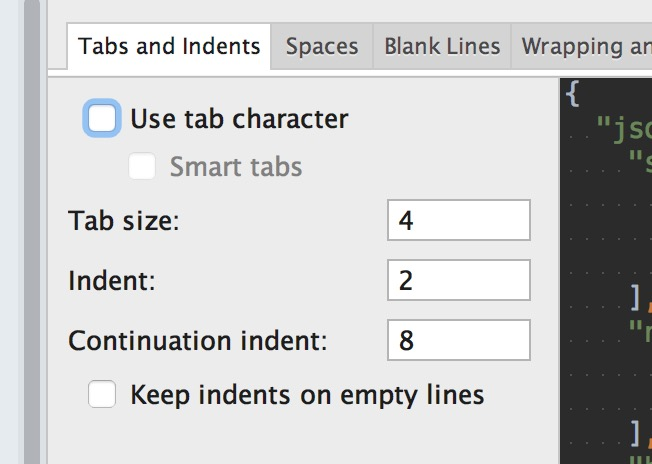Image resolution: width=652 pixels, height=464 pixels.
Task: Focus the Indent value field
Action: 458,281
